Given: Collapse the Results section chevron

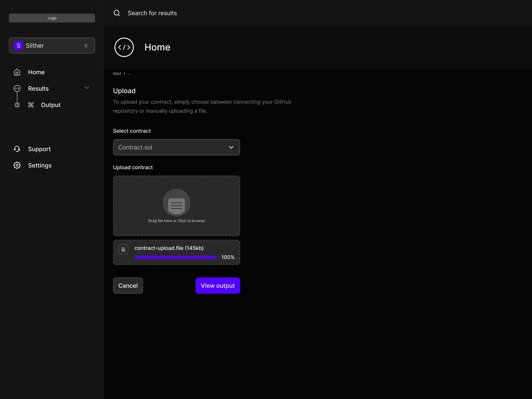Looking at the screenshot, I should [87, 88].
